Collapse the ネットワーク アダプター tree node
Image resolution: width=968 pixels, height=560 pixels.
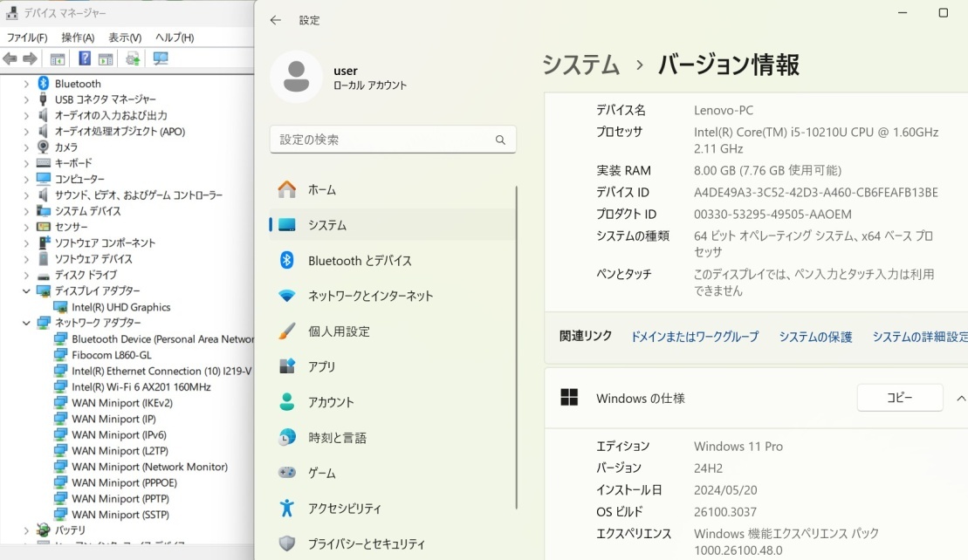point(26,323)
